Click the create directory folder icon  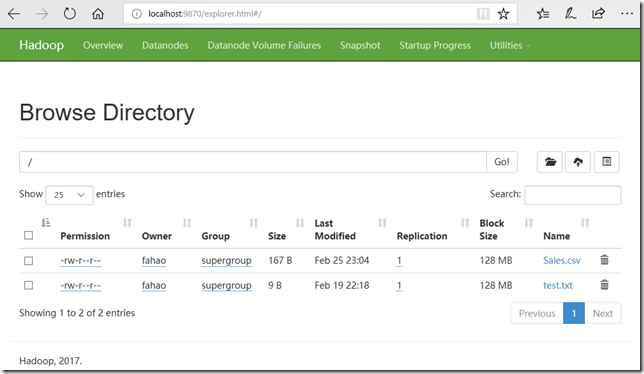(x=550, y=162)
